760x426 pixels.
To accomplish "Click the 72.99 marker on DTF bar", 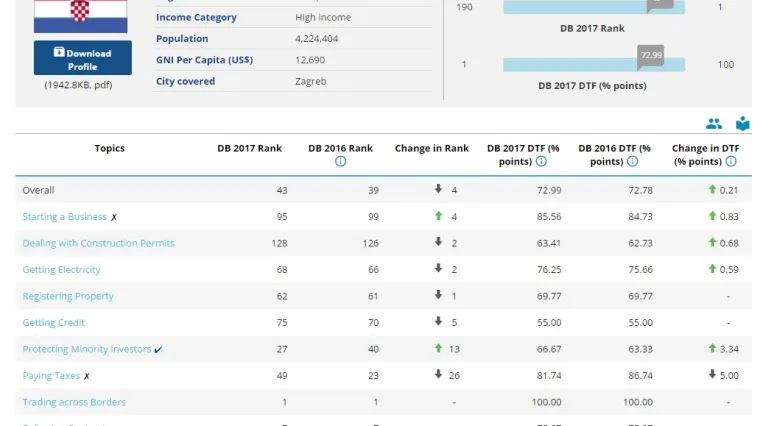I will tap(651, 55).
